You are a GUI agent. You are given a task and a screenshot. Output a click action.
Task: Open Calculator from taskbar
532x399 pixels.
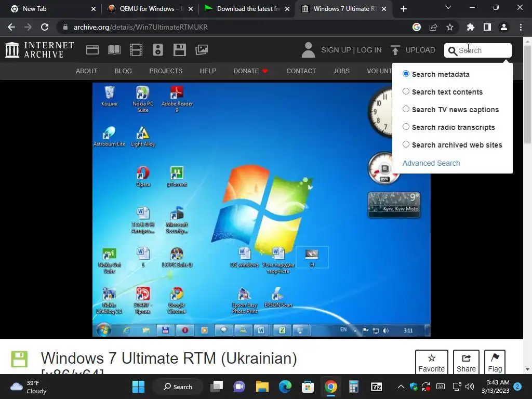(353, 387)
